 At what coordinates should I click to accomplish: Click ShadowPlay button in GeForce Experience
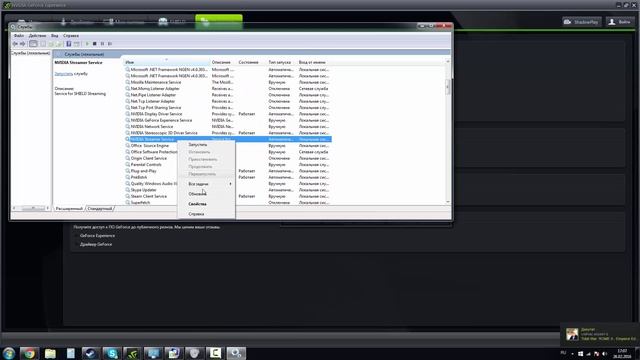point(582,22)
